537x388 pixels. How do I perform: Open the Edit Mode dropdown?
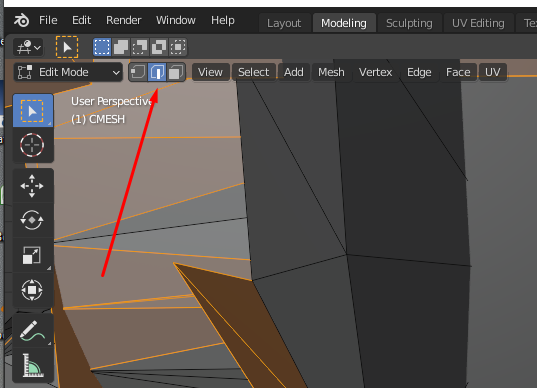coord(68,72)
